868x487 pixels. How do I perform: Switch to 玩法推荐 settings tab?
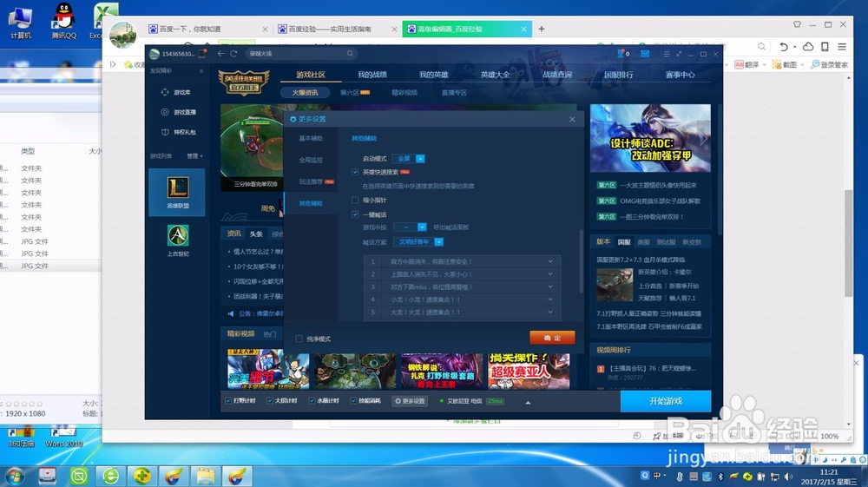[311, 181]
